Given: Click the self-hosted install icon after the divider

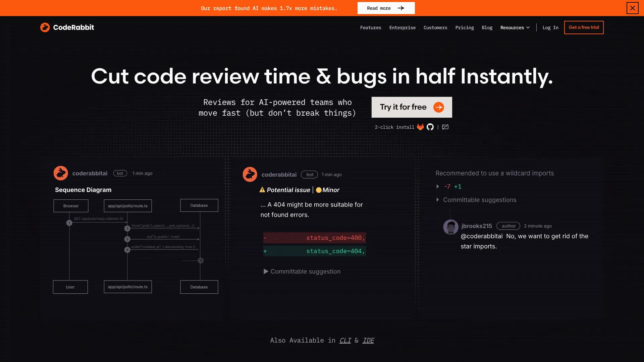Looking at the screenshot, I should click(x=445, y=127).
